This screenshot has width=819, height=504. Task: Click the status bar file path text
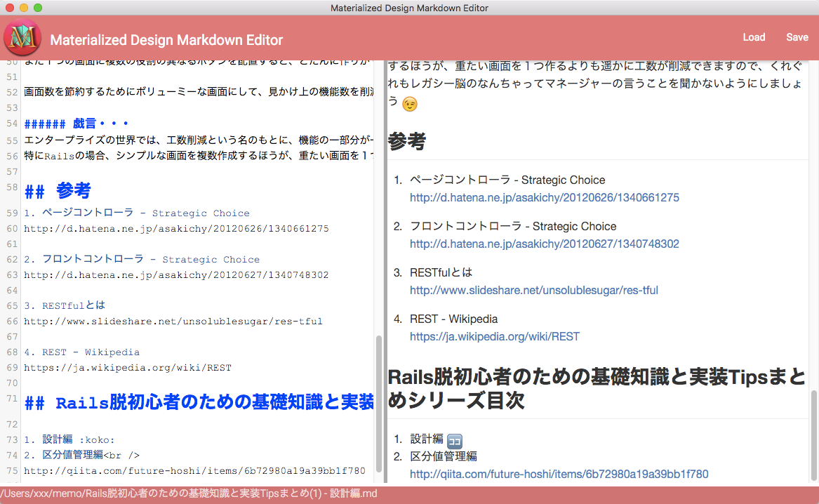click(x=189, y=493)
